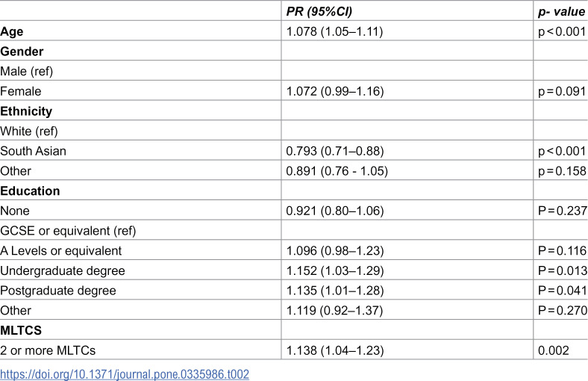This screenshot has width=588, height=381.
Task: Click the A Levels or equivalent label
Action: [x=60, y=251]
